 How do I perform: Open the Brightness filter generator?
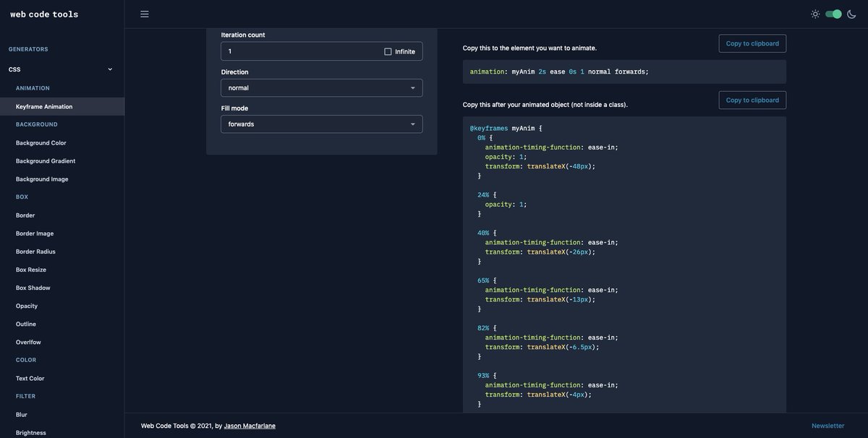coord(31,433)
